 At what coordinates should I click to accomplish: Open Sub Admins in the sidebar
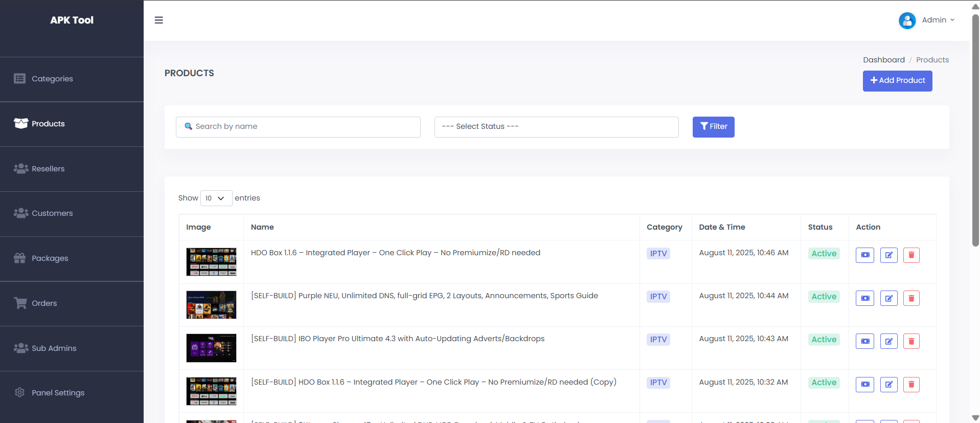click(72, 348)
